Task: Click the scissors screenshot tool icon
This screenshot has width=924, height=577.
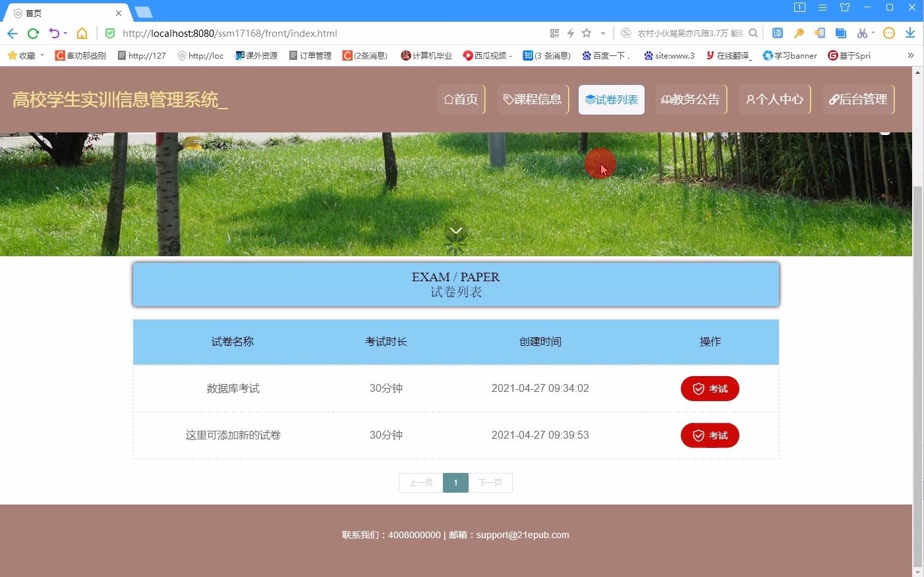Action: pos(863,33)
